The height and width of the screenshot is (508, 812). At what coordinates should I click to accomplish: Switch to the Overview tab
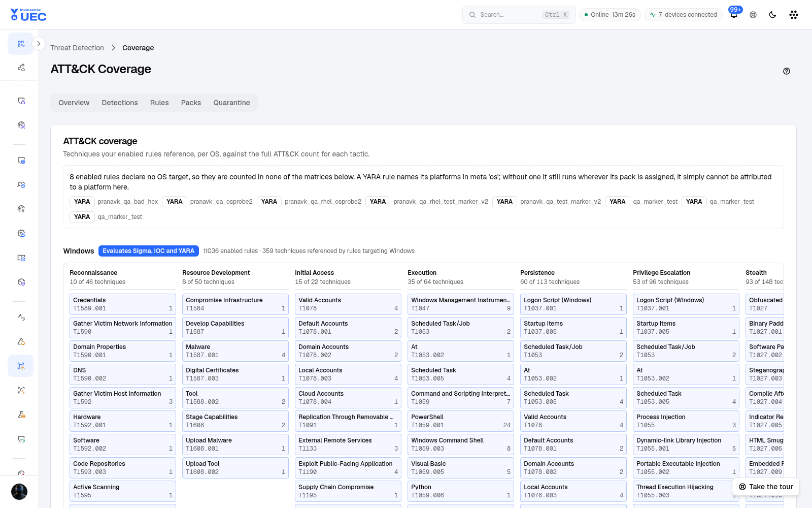click(x=74, y=103)
